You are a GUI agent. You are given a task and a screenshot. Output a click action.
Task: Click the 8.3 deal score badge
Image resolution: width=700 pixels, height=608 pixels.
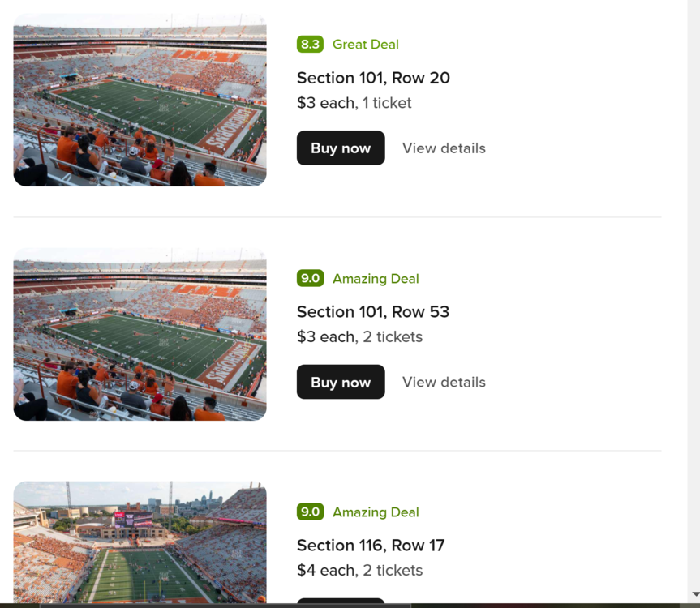[x=310, y=45]
